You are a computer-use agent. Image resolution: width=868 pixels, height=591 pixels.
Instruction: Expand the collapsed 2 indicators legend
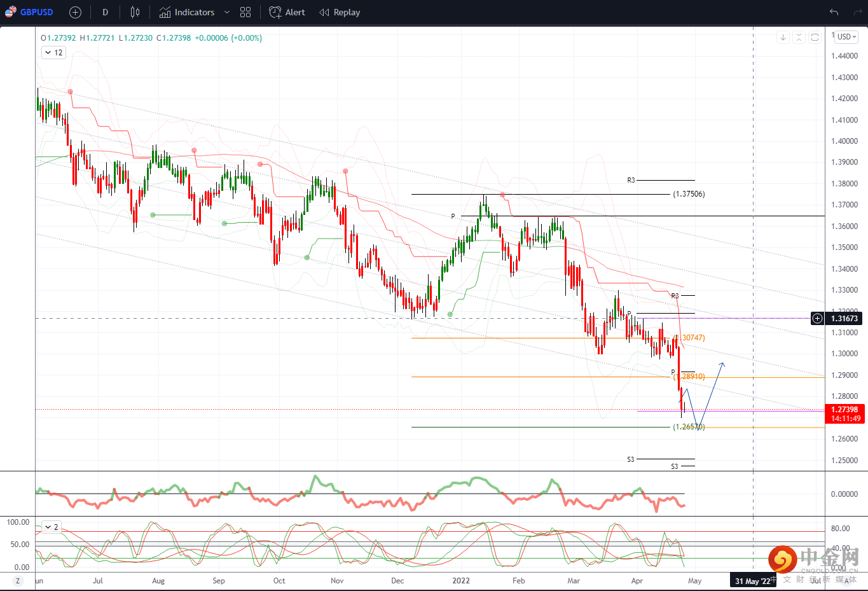coord(51,527)
